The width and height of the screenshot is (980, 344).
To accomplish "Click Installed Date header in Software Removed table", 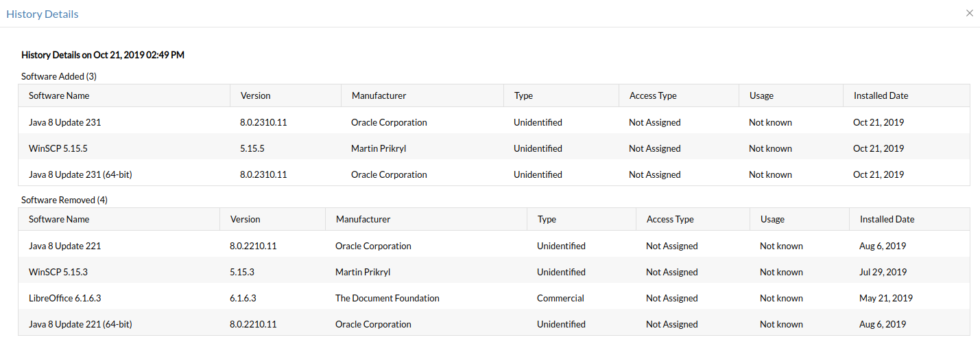I will 887,219.
